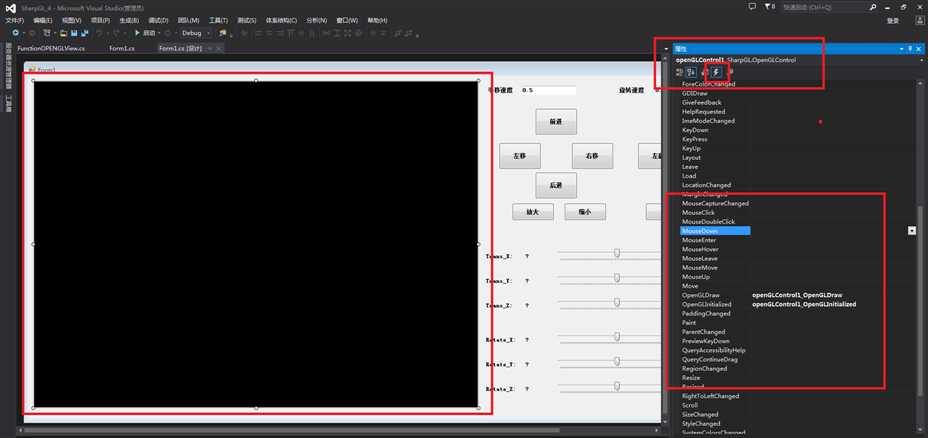Click the Trans_Y slider thumb

[x=617, y=278]
